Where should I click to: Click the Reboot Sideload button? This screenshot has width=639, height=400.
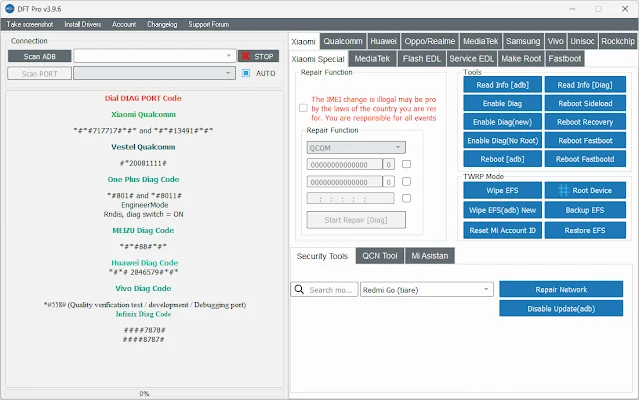[585, 103]
